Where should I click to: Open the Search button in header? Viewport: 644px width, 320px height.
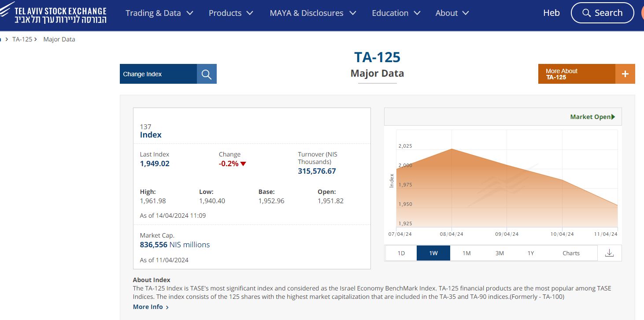pyautogui.click(x=602, y=13)
